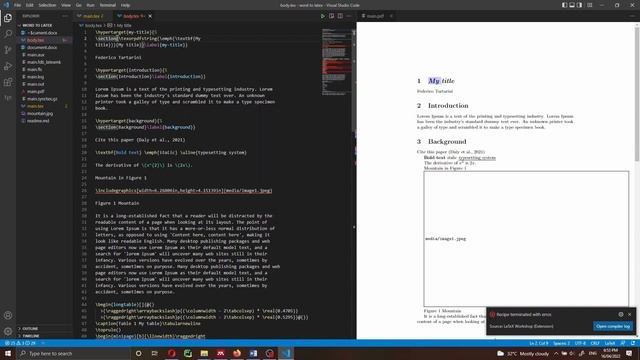Open the Manage gear in activity bar
The width and height of the screenshot is (640, 360).
(x=8, y=331)
